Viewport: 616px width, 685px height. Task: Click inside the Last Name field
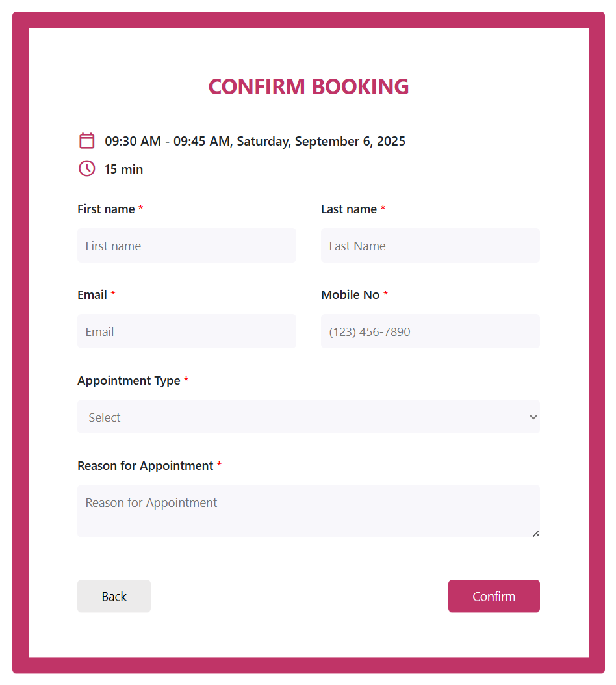pyautogui.click(x=430, y=245)
